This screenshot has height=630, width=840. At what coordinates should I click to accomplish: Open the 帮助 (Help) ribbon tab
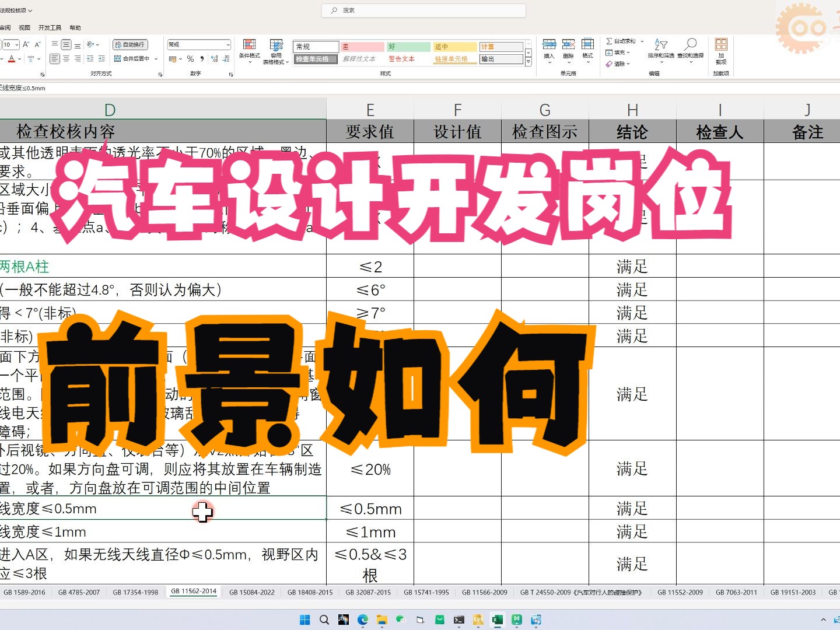(75, 28)
